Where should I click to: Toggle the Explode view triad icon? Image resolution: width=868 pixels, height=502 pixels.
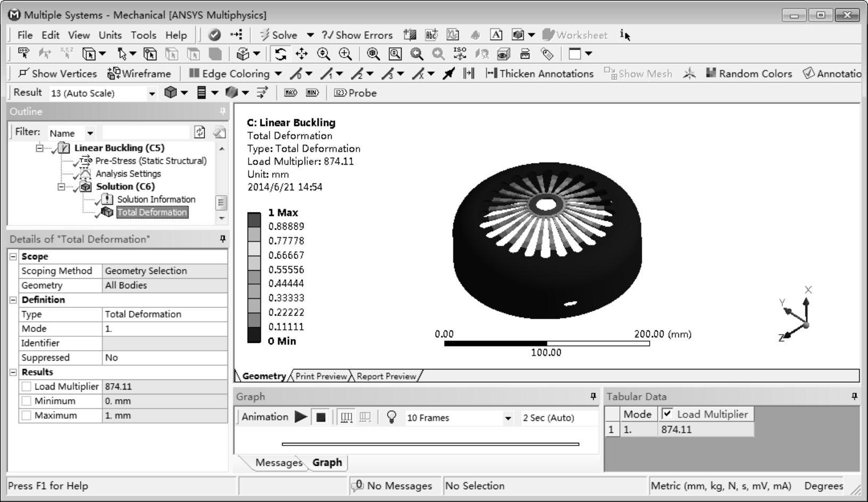tap(689, 74)
